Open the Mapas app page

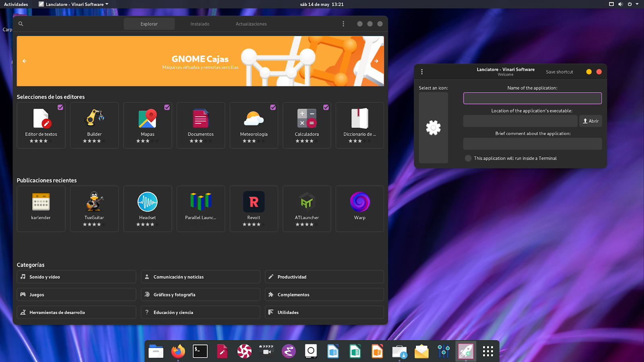click(x=147, y=125)
